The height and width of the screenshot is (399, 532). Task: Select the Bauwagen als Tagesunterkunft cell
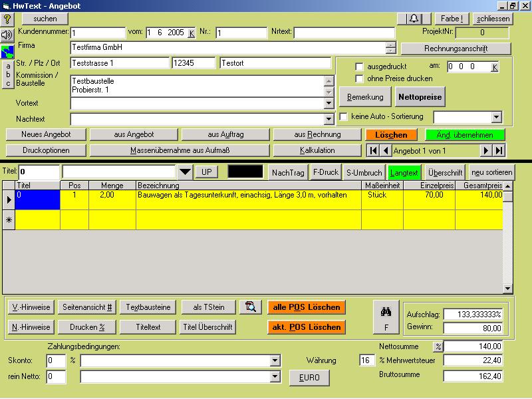click(x=248, y=200)
